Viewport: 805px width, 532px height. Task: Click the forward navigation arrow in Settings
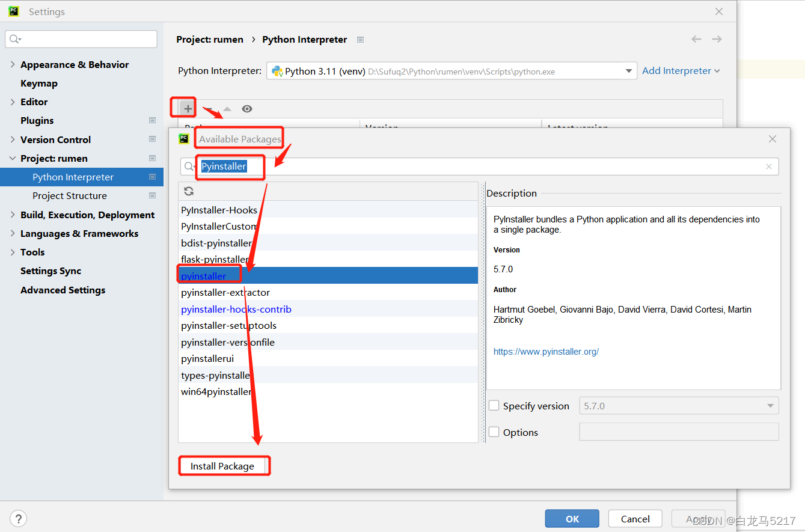tap(717, 39)
